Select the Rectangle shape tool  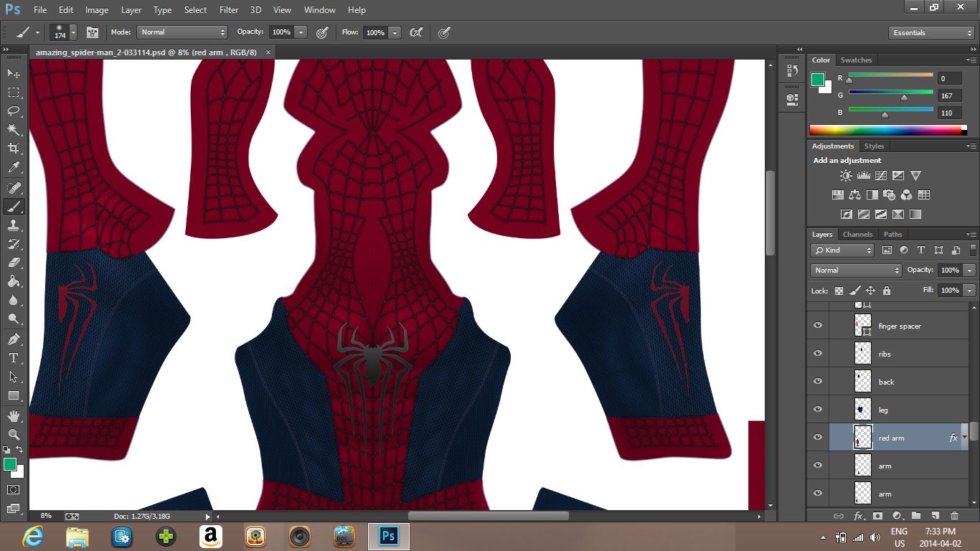14,395
